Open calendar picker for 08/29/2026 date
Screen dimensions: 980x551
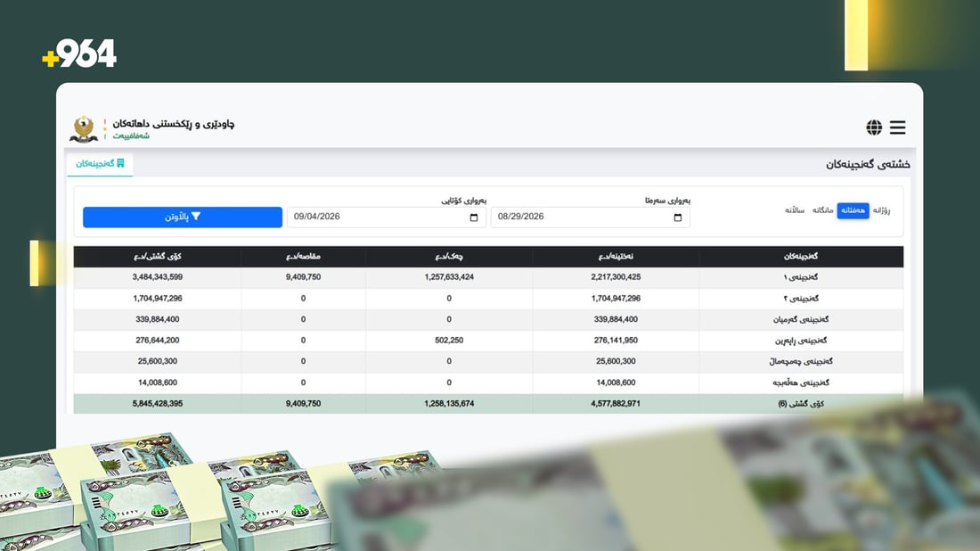click(x=677, y=217)
